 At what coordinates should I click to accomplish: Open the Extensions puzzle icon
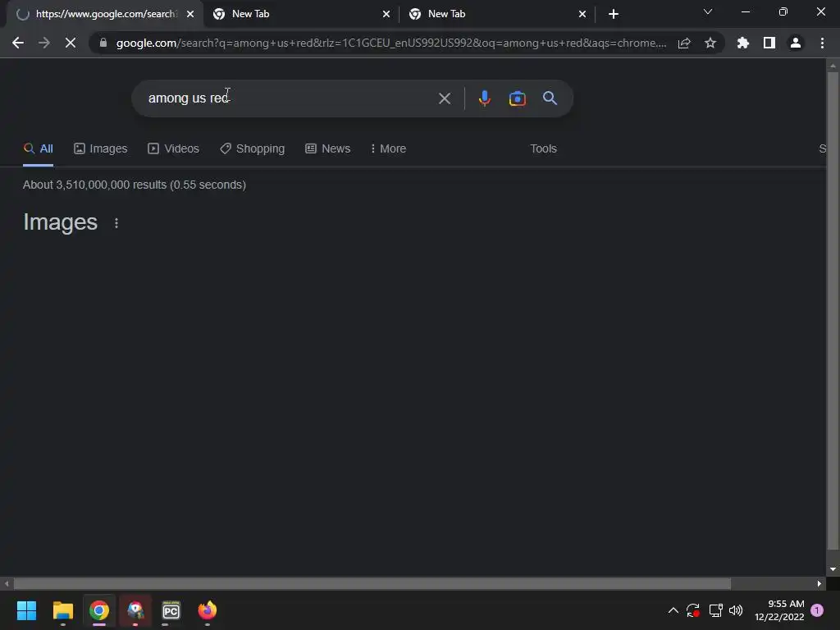coord(743,43)
